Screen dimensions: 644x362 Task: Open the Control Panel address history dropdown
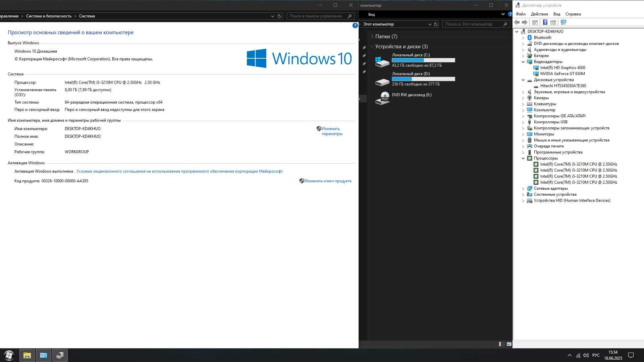coord(272,16)
